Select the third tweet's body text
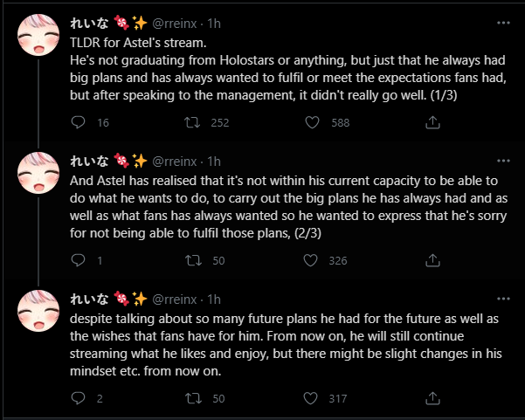Image resolution: width=525 pixels, height=420 pixels. (x=286, y=345)
